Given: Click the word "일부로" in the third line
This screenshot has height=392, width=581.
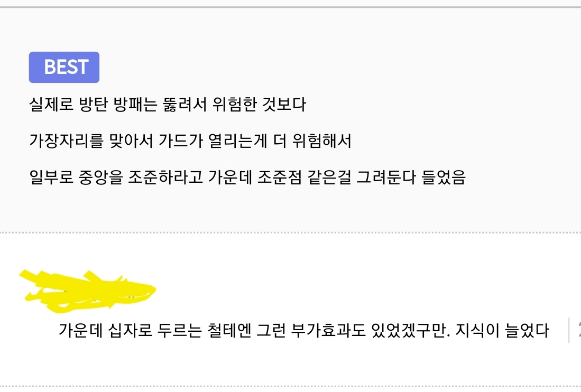Looking at the screenshot, I should [x=49, y=178].
